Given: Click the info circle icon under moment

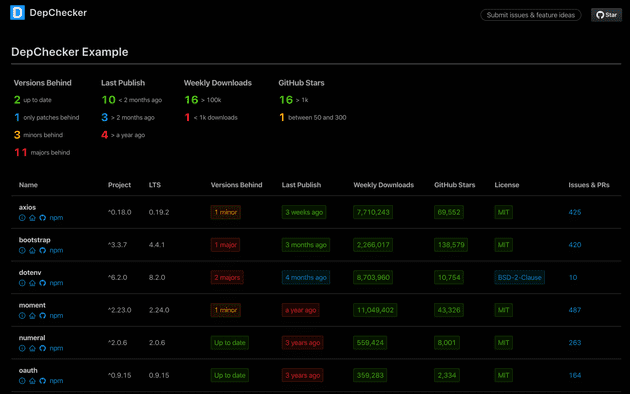Looking at the screenshot, I should click(22, 316).
